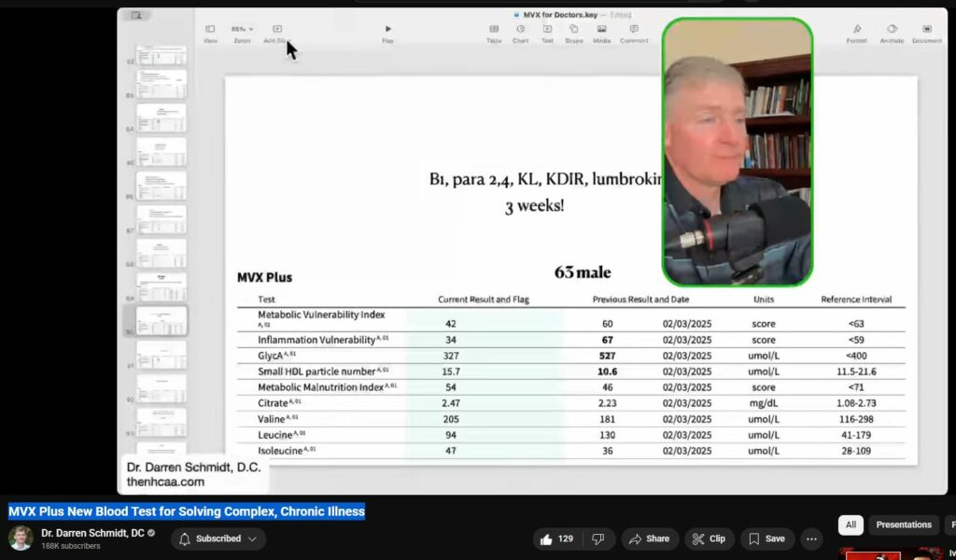This screenshot has width=956, height=560.
Task: Click the 'Previous Result and Date' column header
Action: click(x=640, y=300)
